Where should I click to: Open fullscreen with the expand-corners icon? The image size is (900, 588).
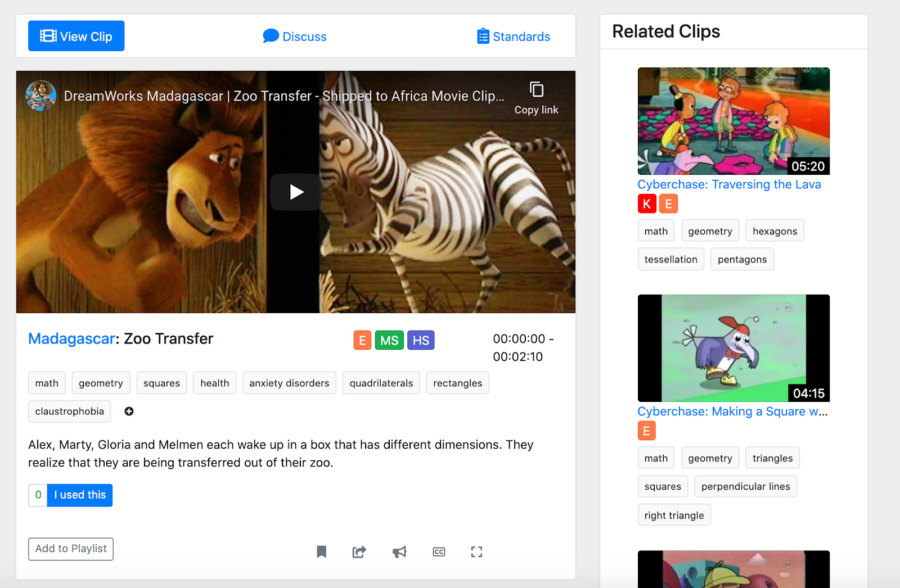pyautogui.click(x=476, y=551)
